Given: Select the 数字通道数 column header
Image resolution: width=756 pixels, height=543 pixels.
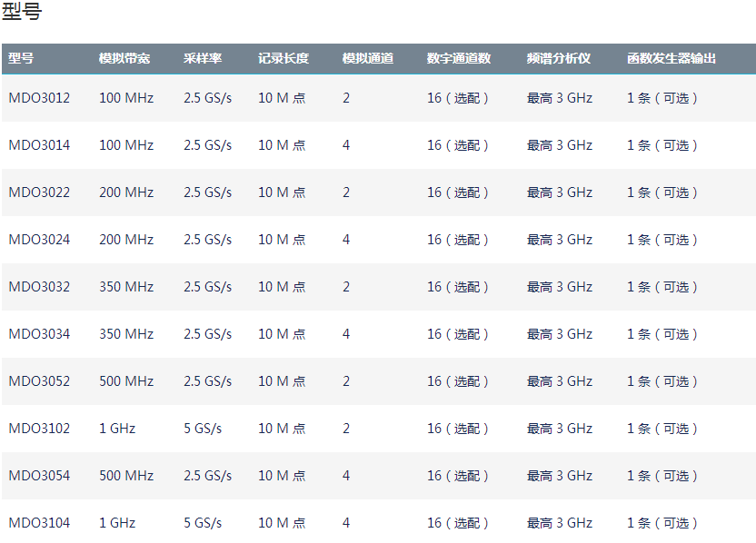Looking at the screenshot, I should 459,58.
